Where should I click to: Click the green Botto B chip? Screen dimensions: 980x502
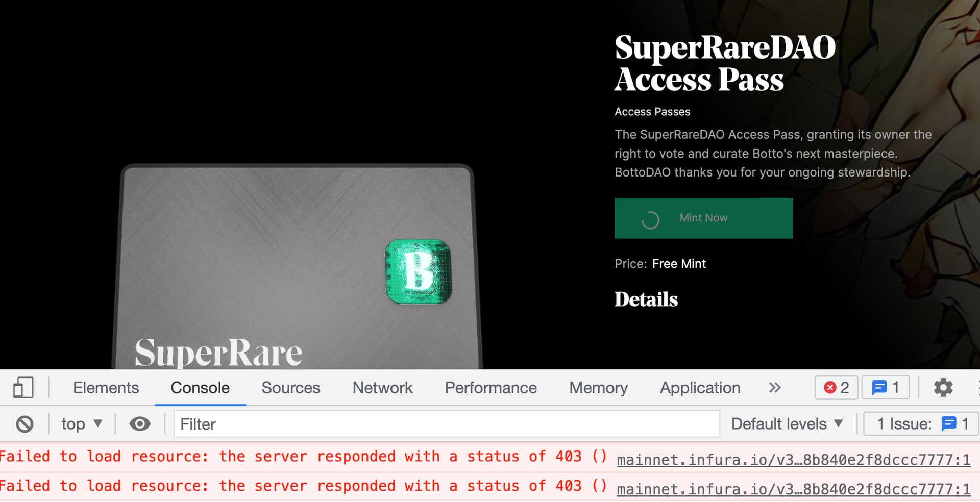pos(419,271)
